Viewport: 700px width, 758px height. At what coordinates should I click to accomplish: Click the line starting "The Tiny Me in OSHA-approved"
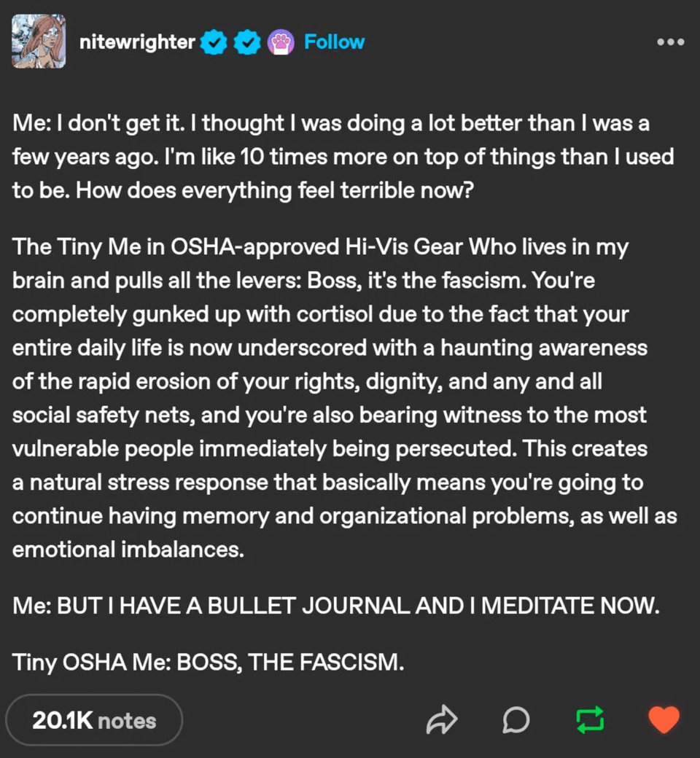point(320,246)
